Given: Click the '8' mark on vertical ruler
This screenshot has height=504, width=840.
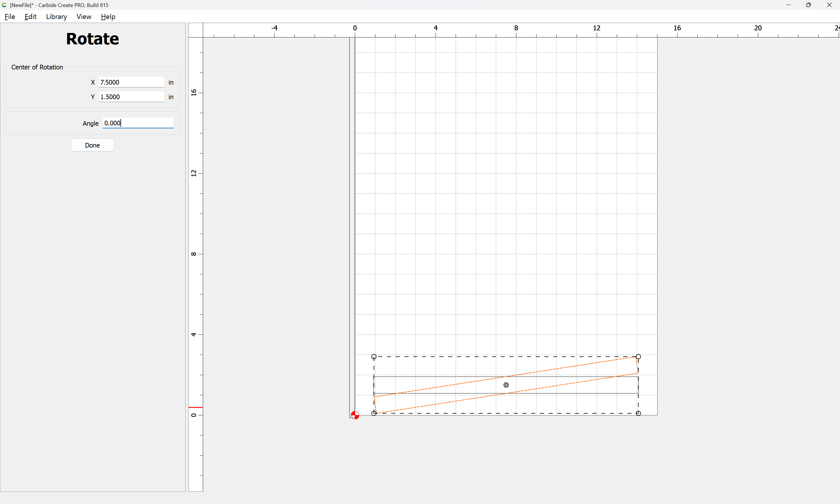Looking at the screenshot, I should pos(194,254).
